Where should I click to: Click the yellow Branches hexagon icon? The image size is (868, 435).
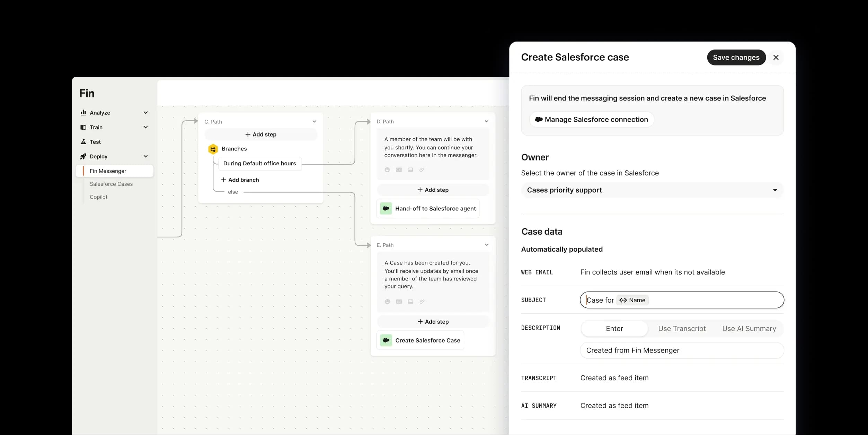point(213,149)
